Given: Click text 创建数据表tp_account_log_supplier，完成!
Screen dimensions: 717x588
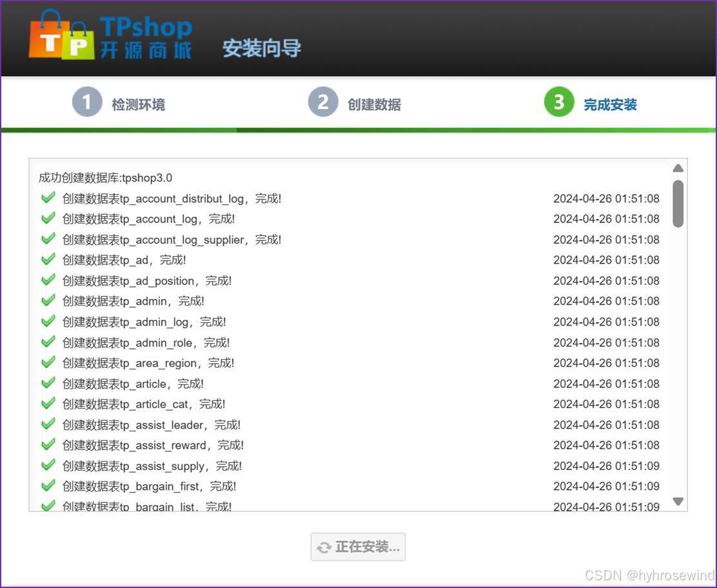Looking at the screenshot, I should (x=172, y=240).
